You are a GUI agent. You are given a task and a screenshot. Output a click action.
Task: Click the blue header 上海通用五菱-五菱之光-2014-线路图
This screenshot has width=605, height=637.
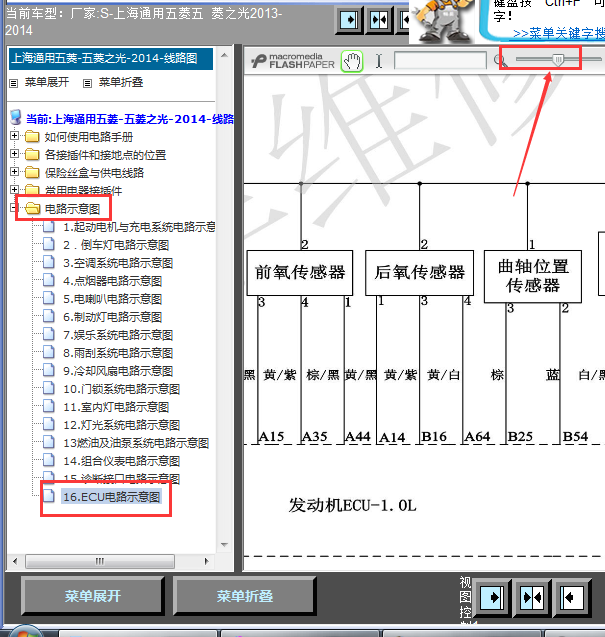[x=111, y=58]
